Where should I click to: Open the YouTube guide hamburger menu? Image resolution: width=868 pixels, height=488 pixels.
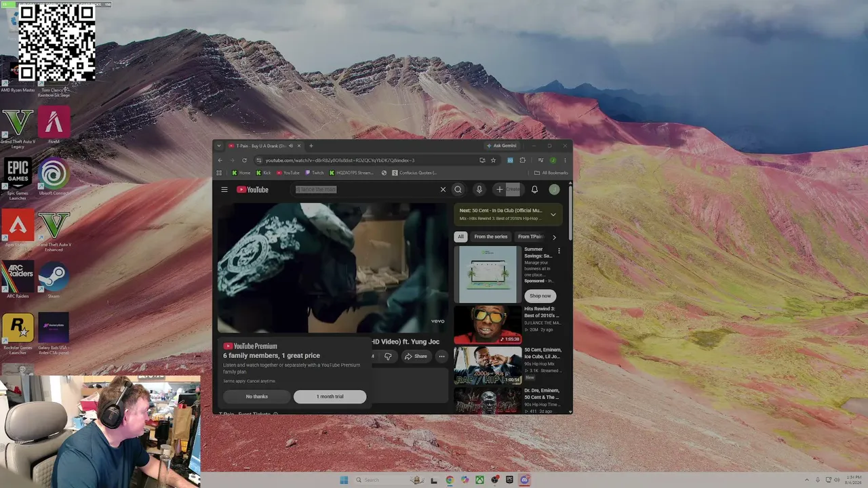(x=224, y=190)
